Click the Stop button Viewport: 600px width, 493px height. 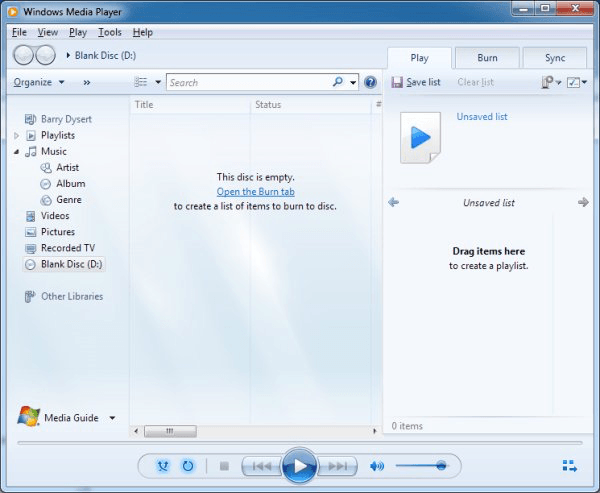coord(224,466)
